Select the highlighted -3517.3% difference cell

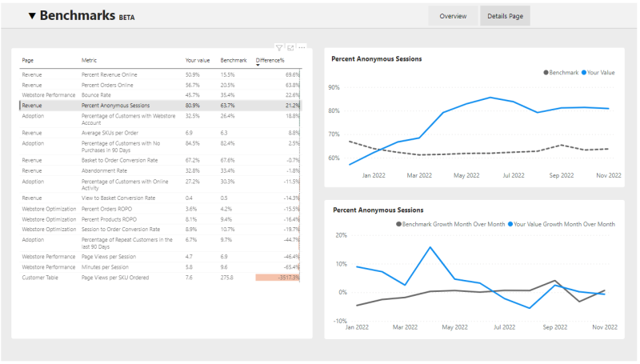tap(278, 278)
